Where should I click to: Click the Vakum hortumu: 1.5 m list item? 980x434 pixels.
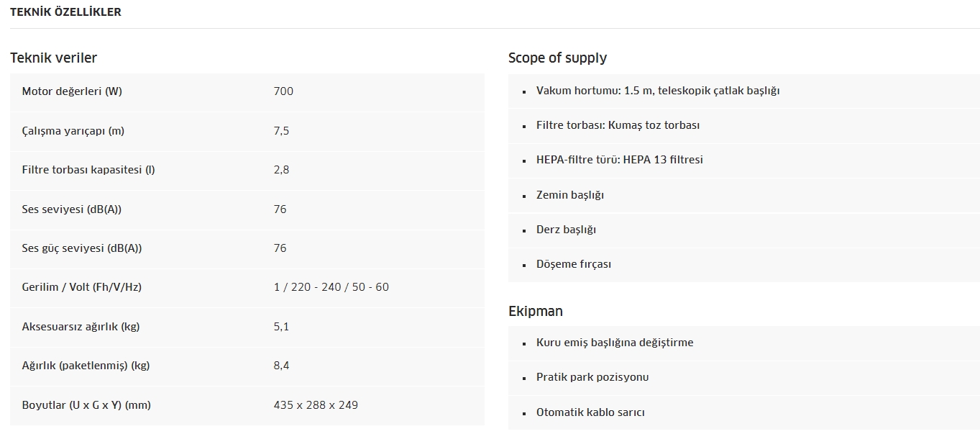(x=744, y=91)
